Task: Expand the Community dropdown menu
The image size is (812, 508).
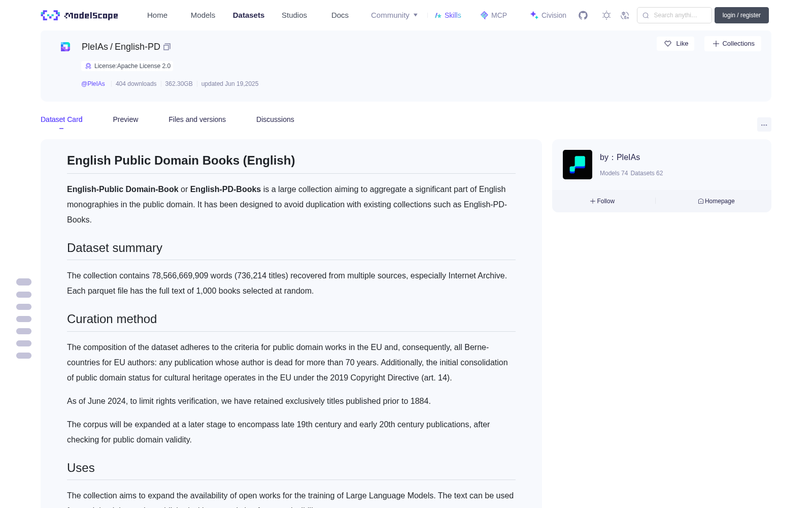Action: (394, 15)
